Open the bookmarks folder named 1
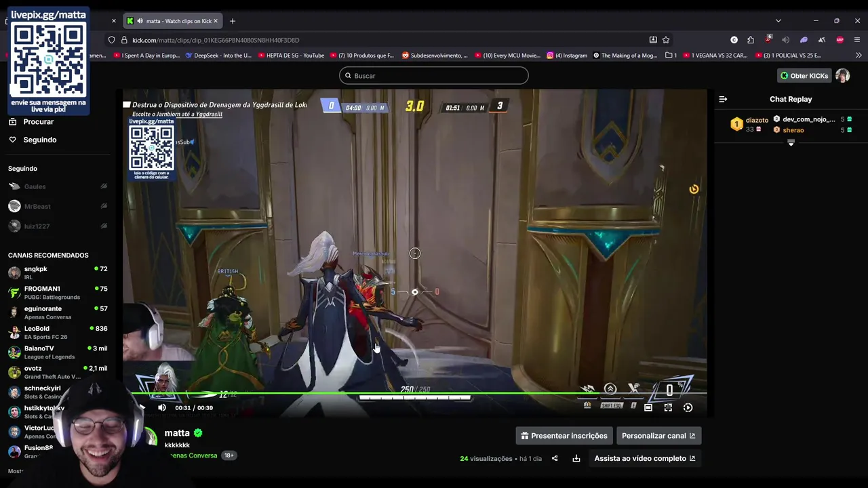 click(671, 56)
